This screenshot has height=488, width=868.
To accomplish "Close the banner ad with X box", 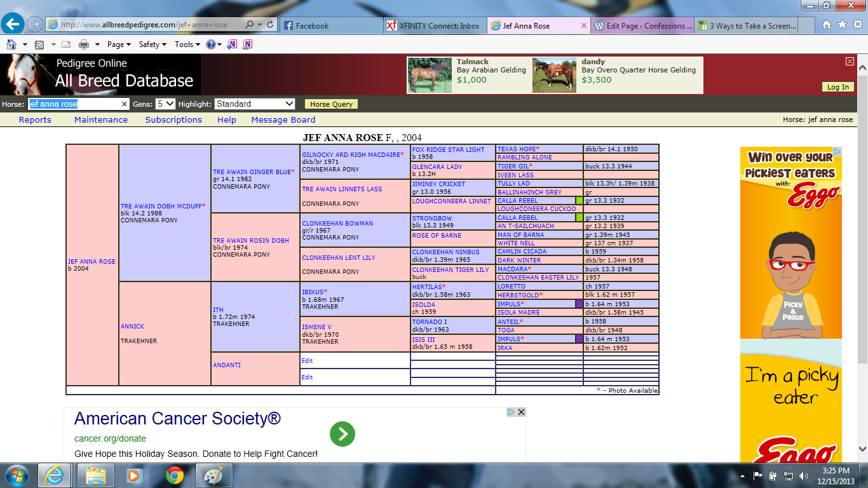I will (x=850, y=62).
